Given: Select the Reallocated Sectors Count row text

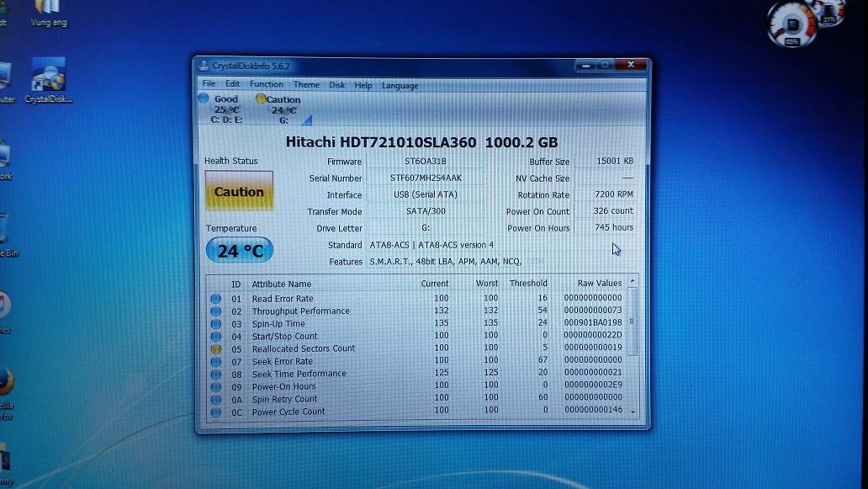Looking at the screenshot, I should [x=304, y=349].
